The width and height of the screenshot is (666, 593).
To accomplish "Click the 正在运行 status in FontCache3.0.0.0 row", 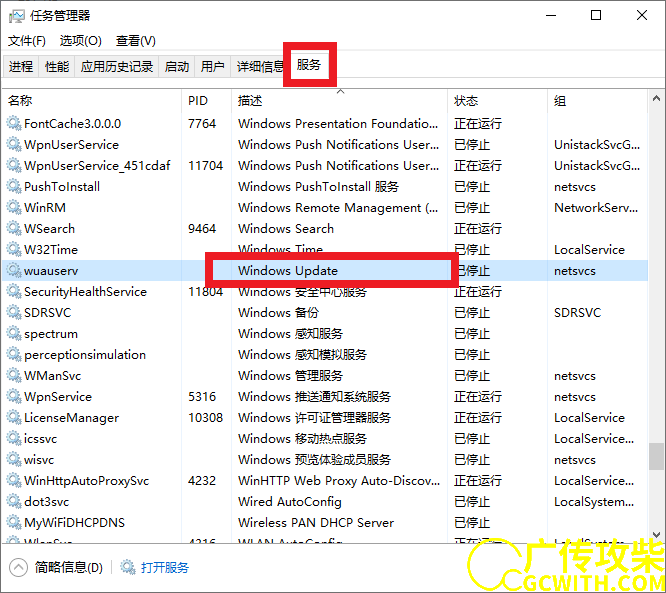I will point(478,124).
